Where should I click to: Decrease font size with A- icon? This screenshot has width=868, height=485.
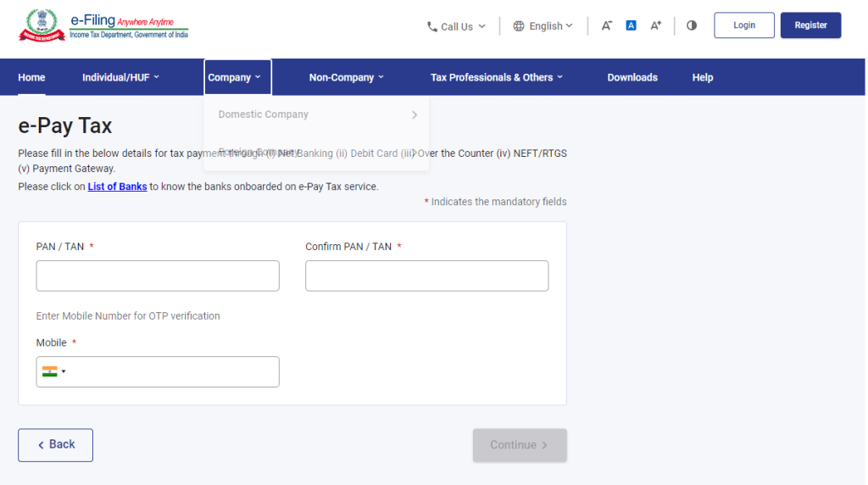(x=607, y=25)
